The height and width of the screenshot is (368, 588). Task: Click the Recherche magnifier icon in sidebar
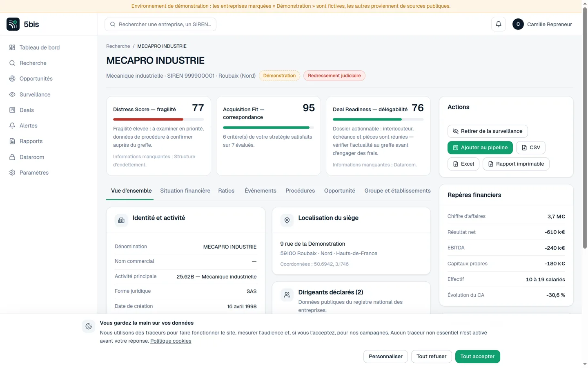coord(12,63)
